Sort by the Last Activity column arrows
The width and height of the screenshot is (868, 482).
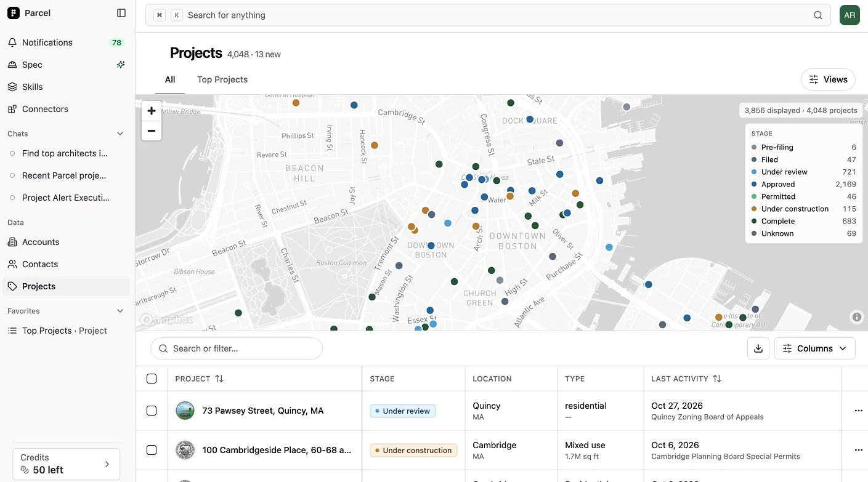coord(717,379)
